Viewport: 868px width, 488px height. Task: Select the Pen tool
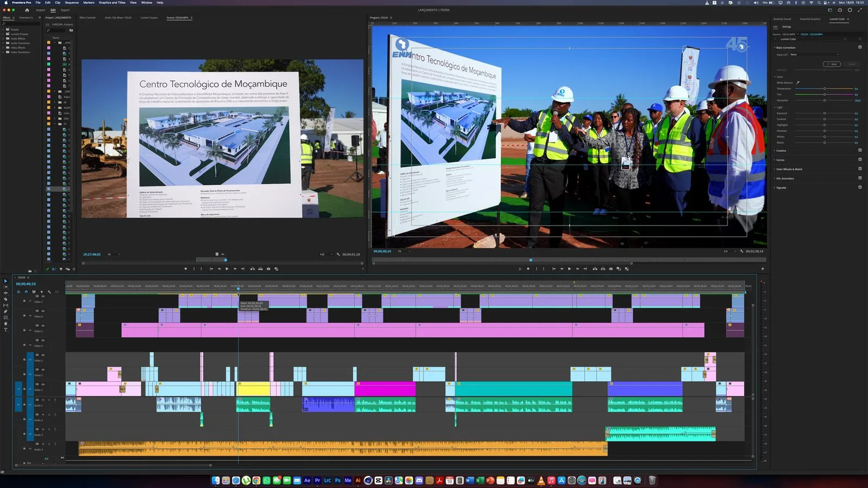(x=6, y=311)
